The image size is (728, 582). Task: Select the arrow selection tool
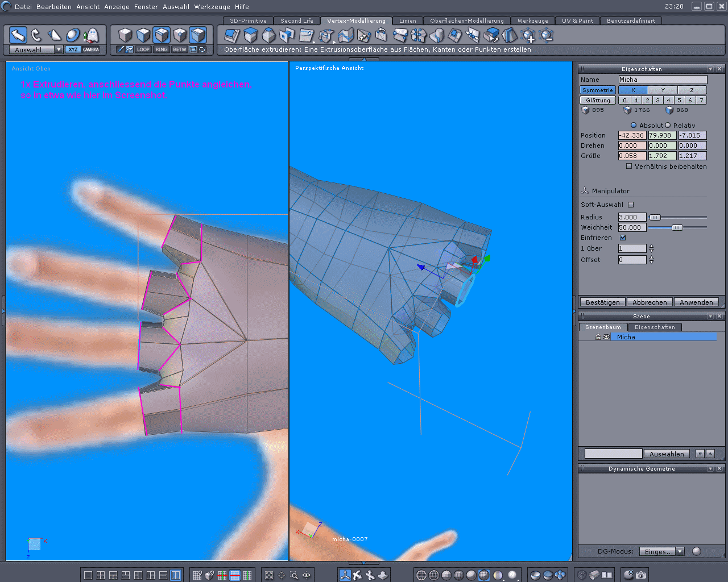tap(18, 35)
